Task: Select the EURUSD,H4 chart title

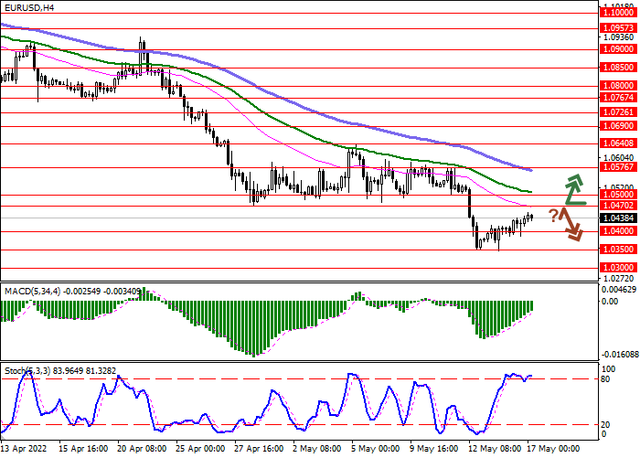Action: click(x=29, y=8)
